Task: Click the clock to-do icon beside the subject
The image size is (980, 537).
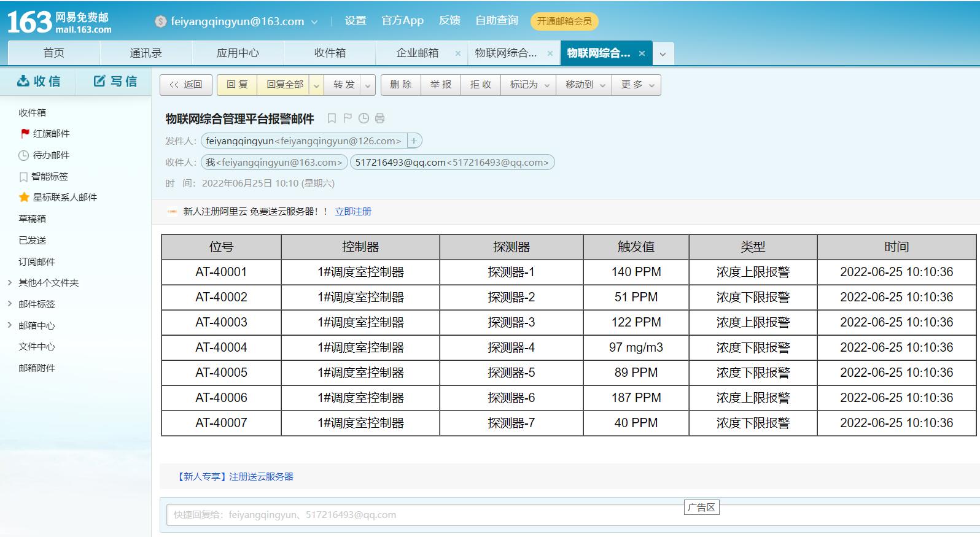Action: coord(364,118)
